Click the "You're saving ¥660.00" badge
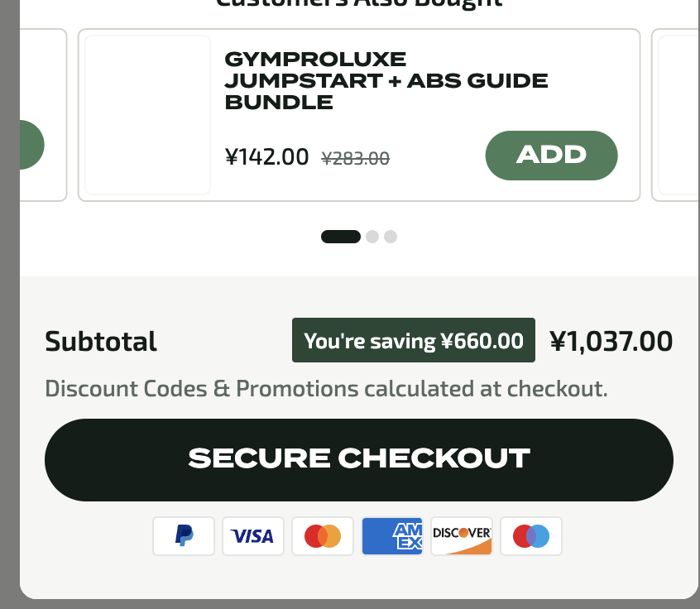Viewport: 700px width, 609px height. pyautogui.click(x=414, y=341)
